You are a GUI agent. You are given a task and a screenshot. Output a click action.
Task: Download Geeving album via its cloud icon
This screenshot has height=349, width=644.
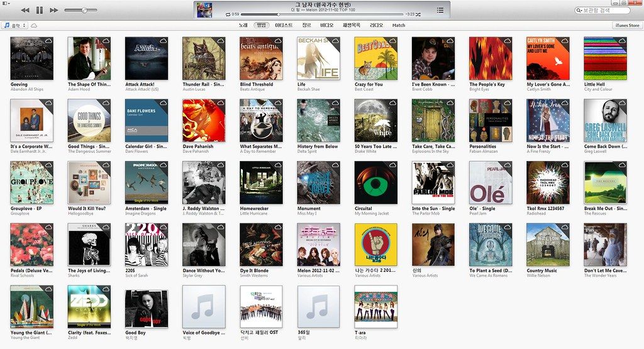point(48,41)
